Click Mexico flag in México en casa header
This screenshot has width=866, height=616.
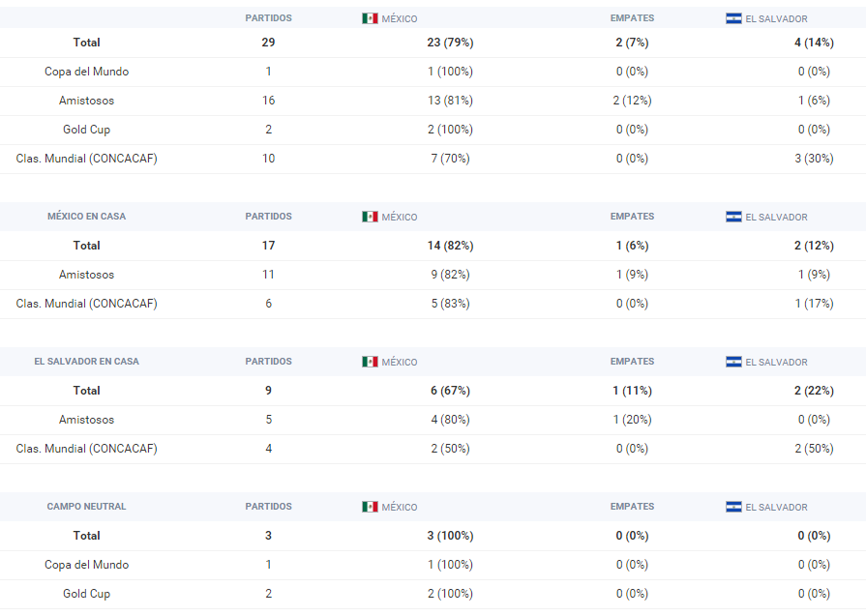(370, 217)
